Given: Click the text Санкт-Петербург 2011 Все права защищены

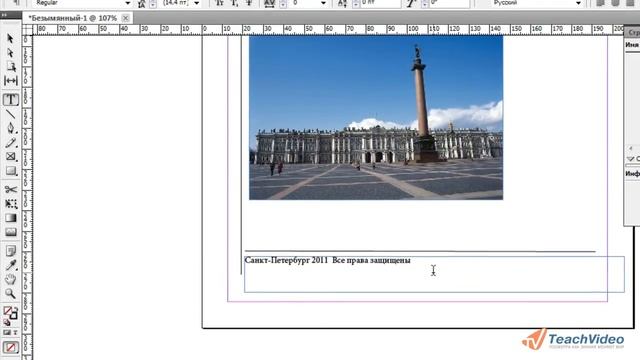Looking at the screenshot, I should (x=327, y=260).
